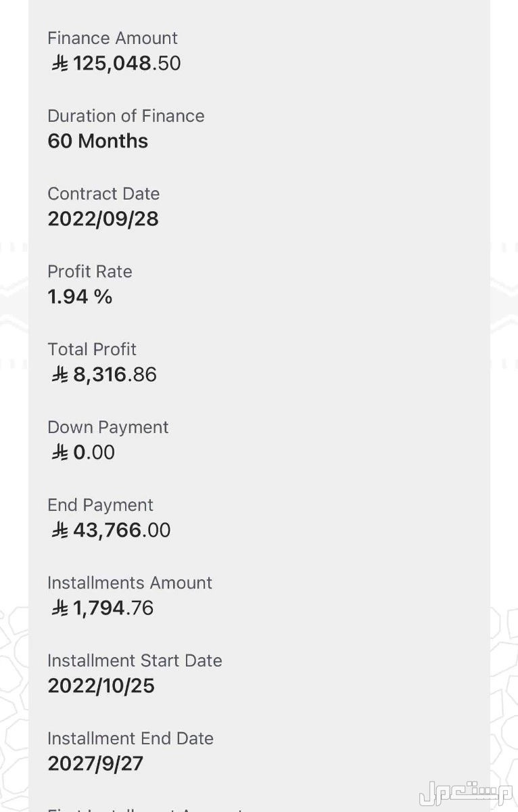Select the 1,794.76 installments amount value
This screenshot has height=812, width=518.
(114, 608)
